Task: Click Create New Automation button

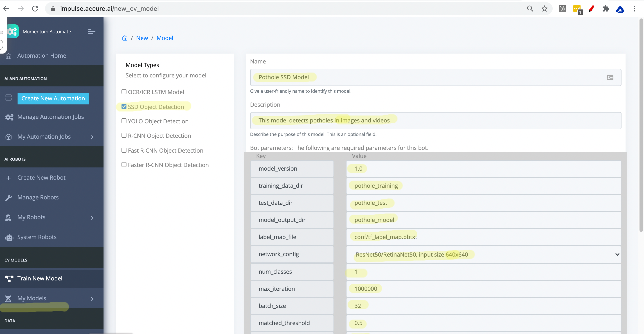Action: click(x=53, y=99)
